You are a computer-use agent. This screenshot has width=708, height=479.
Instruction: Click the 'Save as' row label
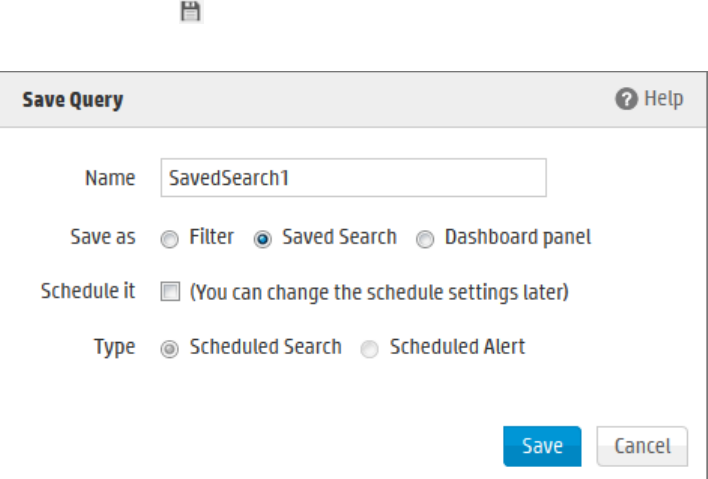pyautogui.click(x=103, y=238)
